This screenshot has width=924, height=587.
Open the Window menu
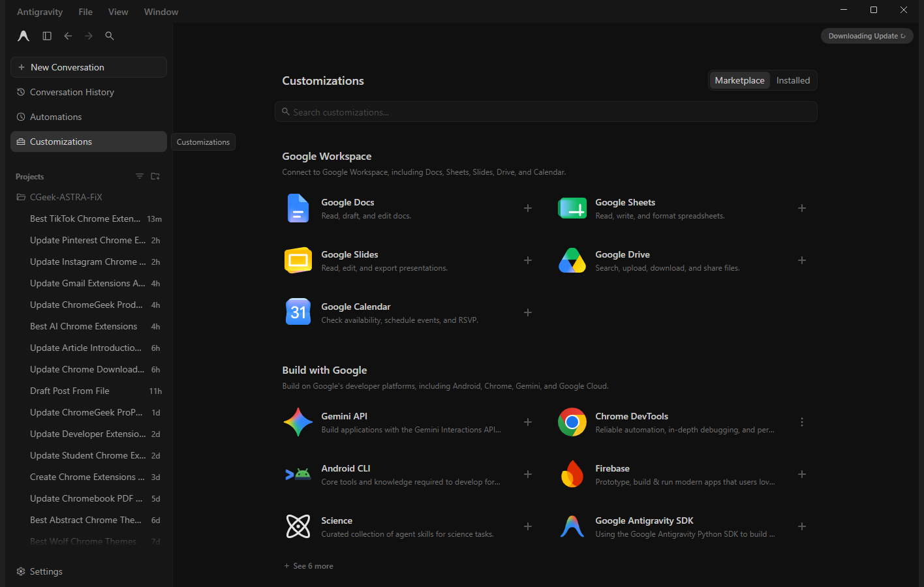[x=161, y=12]
